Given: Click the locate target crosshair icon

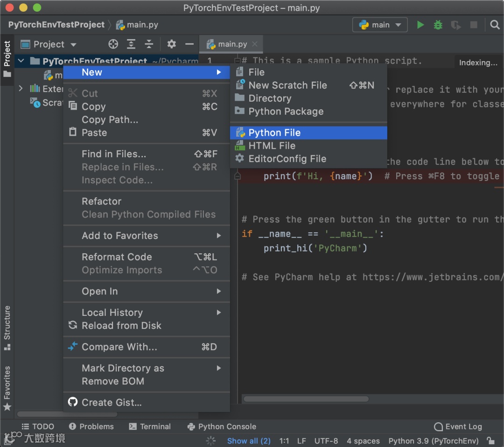Looking at the screenshot, I should [113, 44].
